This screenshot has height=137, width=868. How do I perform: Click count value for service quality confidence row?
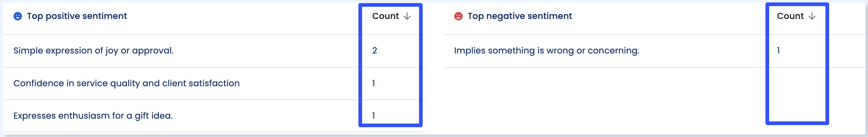[373, 83]
